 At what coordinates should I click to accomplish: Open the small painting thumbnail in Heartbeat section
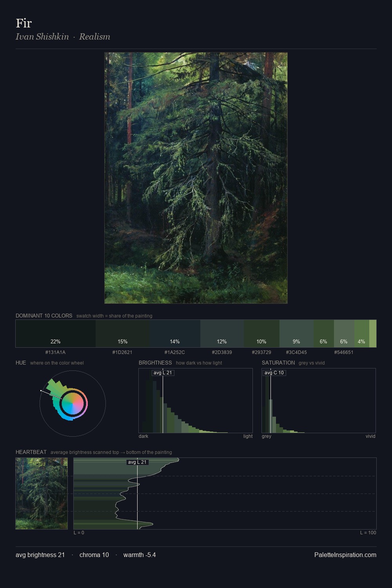(42, 494)
